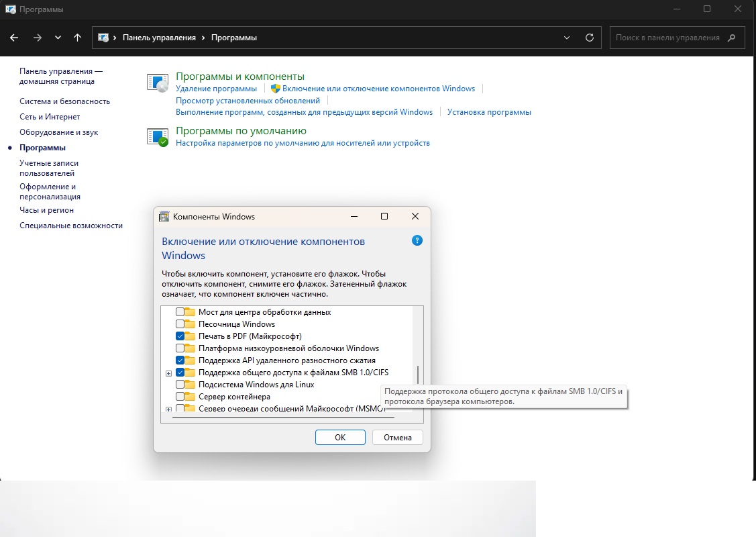Image resolution: width=756 pixels, height=537 pixels.
Task: Click the Программы window title bar icon
Action: coord(11,9)
